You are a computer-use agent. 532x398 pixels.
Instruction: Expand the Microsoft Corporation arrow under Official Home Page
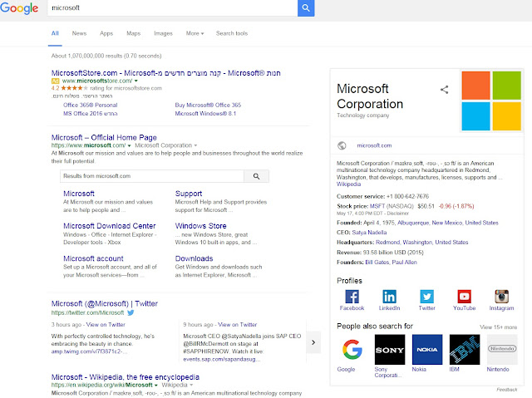[195, 145]
